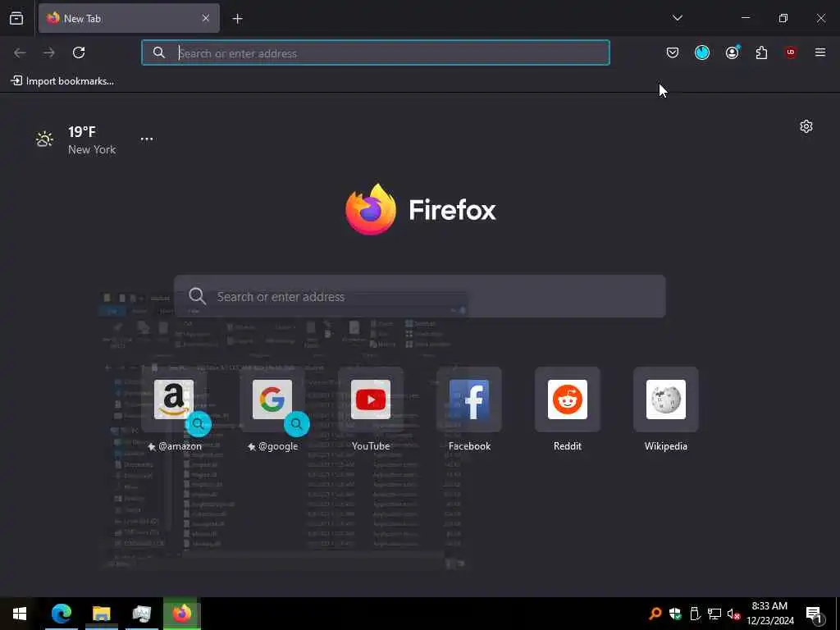
Task: Click the orange search icon in system tray
Action: click(x=655, y=614)
